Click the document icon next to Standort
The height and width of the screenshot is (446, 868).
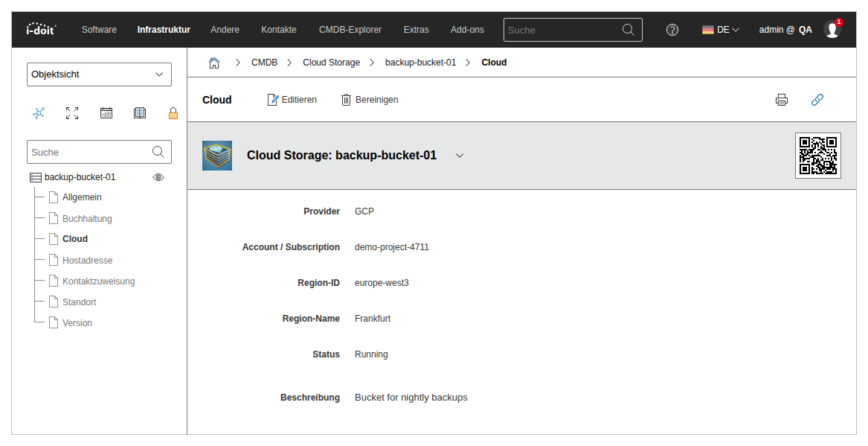pyautogui.click(x=54, y=302)
